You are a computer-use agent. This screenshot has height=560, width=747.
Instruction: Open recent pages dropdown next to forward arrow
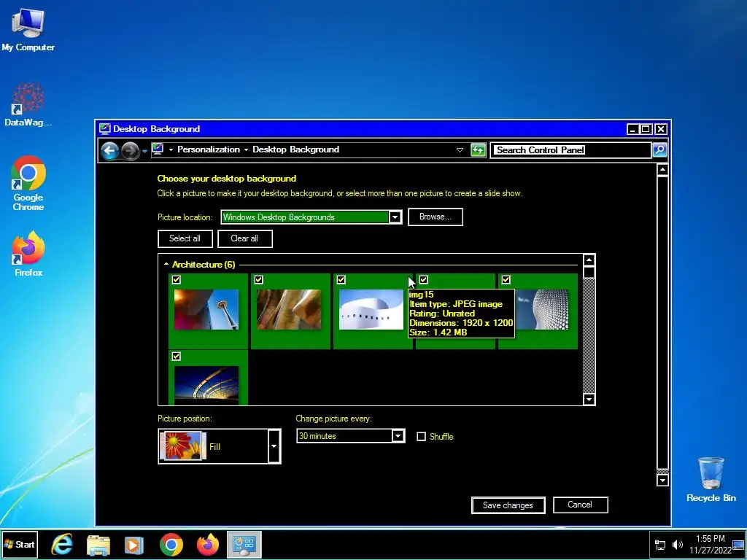pyautogui.click(x=145, y=152)
